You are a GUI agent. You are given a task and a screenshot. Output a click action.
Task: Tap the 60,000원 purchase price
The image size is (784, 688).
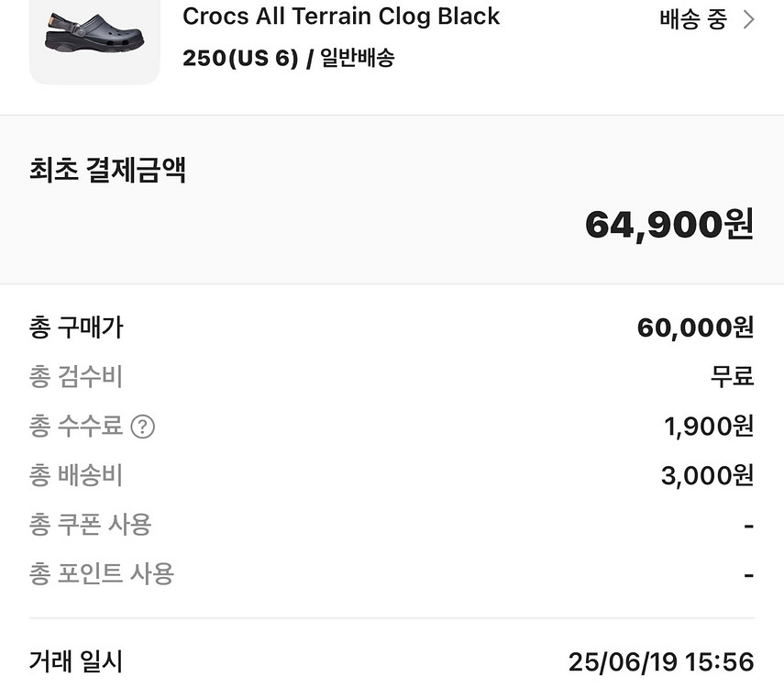[x=695, y=327]
